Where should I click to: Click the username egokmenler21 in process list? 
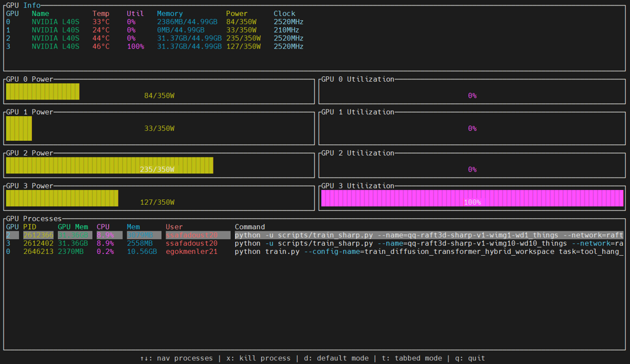(x=191, y=251)
